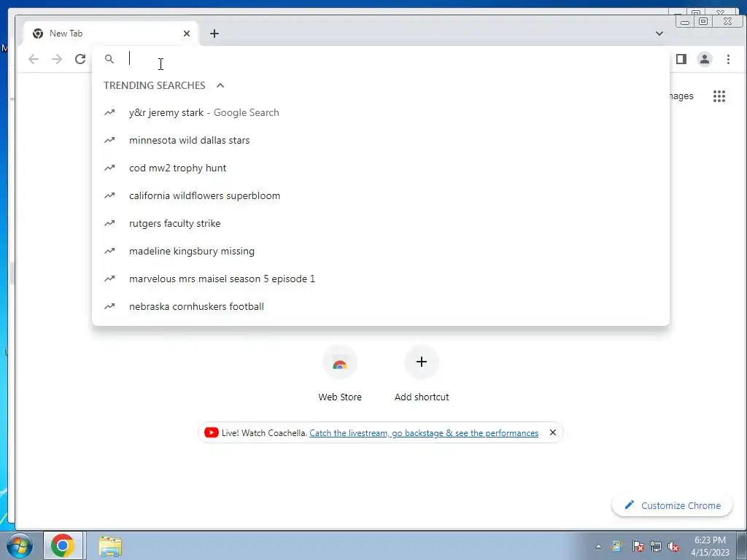Open the Chrome three-dot menu
The width and height of the screenshot is (747, 560).
728,59
